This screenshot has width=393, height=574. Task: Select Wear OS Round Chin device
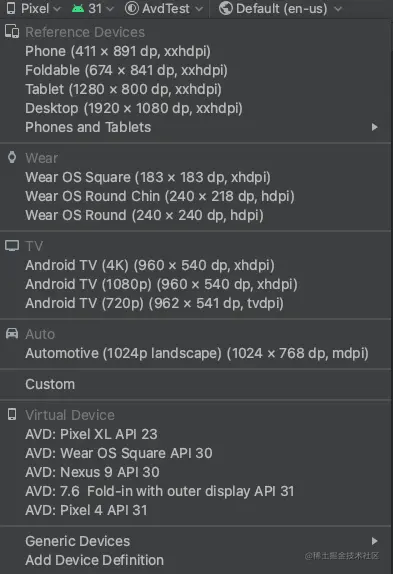coord(160,196)
